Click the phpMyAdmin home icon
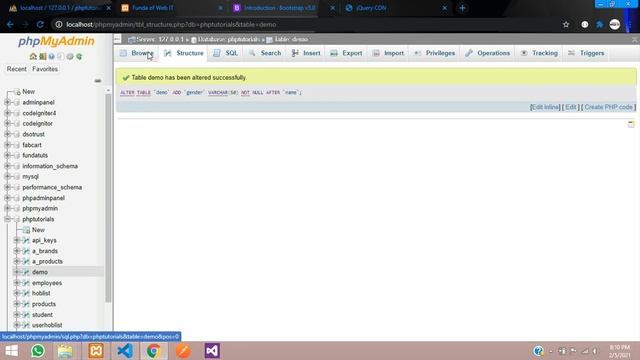The image size is (640, 360). click(33, 56)
